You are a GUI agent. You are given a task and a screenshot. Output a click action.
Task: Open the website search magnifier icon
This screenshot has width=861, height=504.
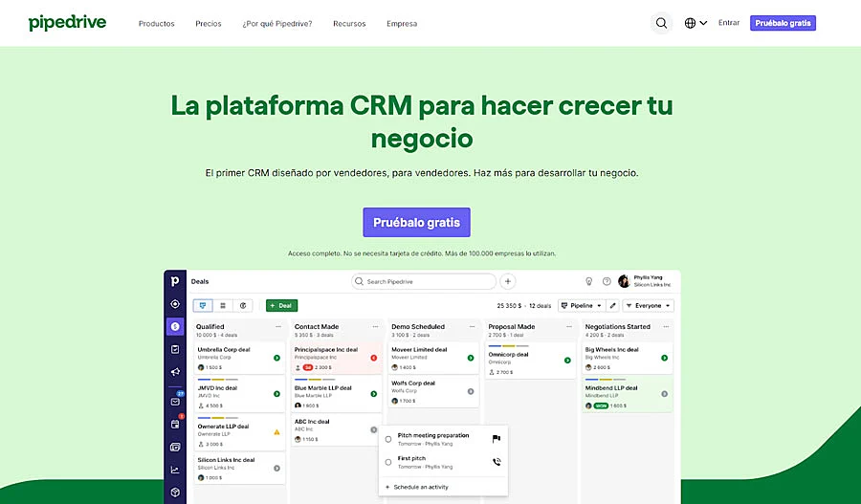click(662, 23)
